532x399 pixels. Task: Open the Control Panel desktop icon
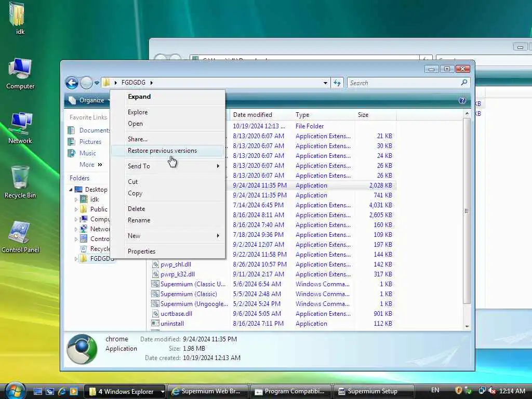[x=20, y=236]
